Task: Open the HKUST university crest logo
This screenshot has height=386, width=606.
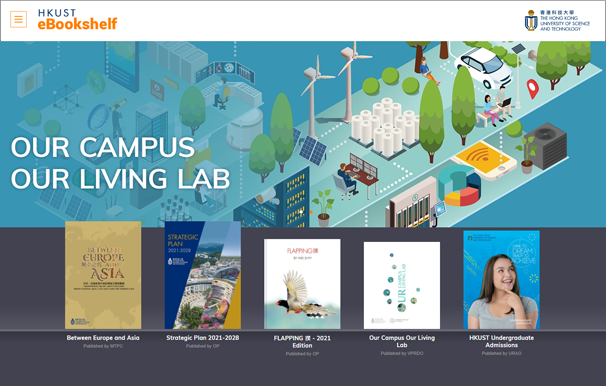Action: coord(557,20)
